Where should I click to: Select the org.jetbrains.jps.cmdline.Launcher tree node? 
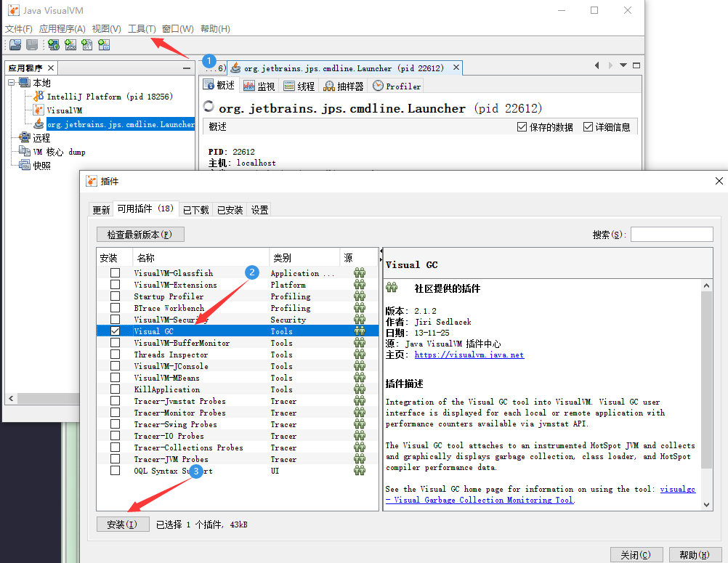coord(121,124)
